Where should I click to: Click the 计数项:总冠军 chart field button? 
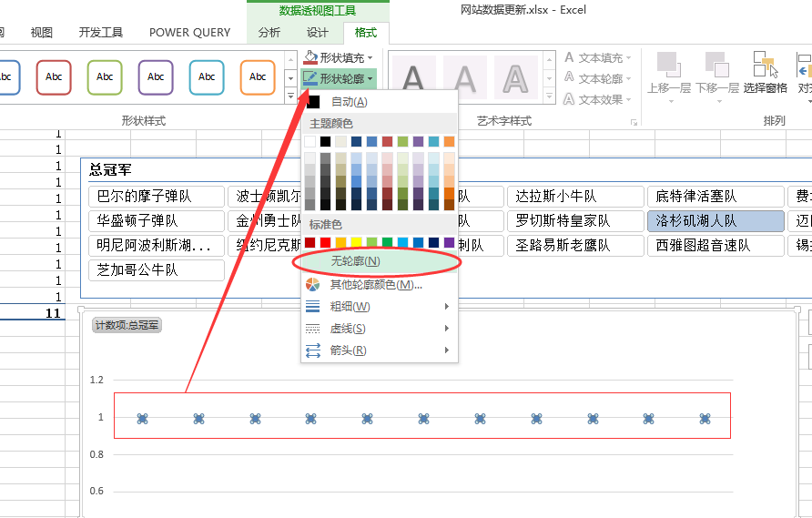(127, 325)
